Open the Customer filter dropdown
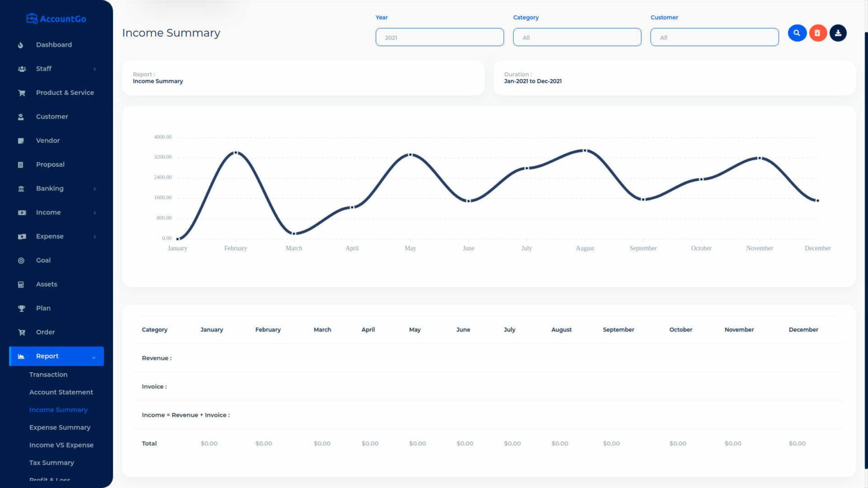Image resolution: width=868 pixels, height=488 pixels. click(x=714, y=37)
